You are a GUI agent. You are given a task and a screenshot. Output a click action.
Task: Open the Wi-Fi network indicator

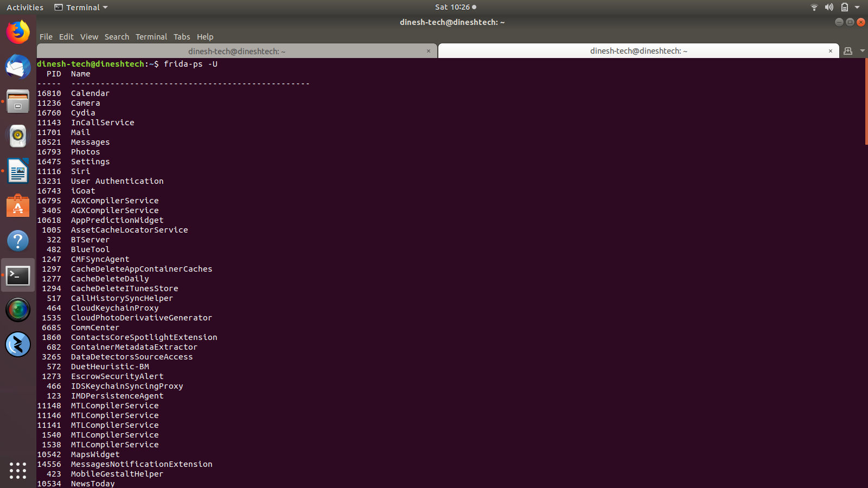[x=814, y=7]
